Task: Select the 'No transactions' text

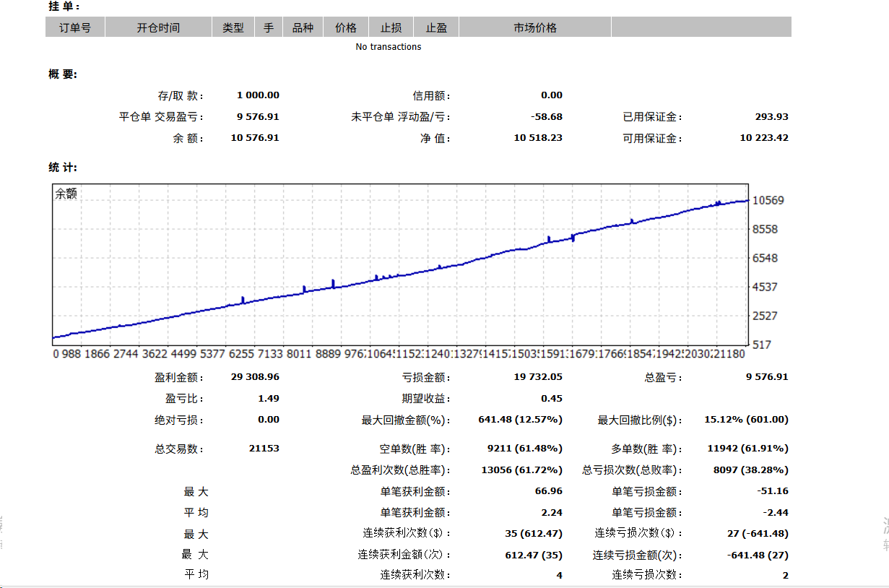Action: click(x=389, y=47)
